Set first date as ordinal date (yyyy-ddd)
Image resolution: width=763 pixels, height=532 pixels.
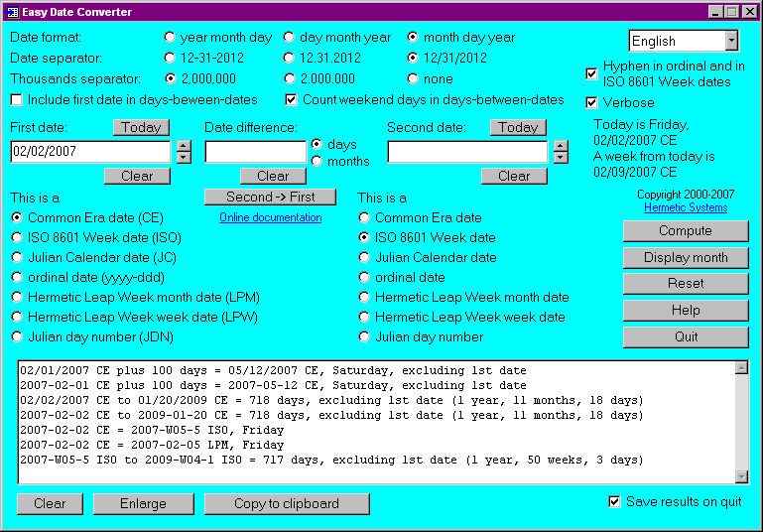17,278
